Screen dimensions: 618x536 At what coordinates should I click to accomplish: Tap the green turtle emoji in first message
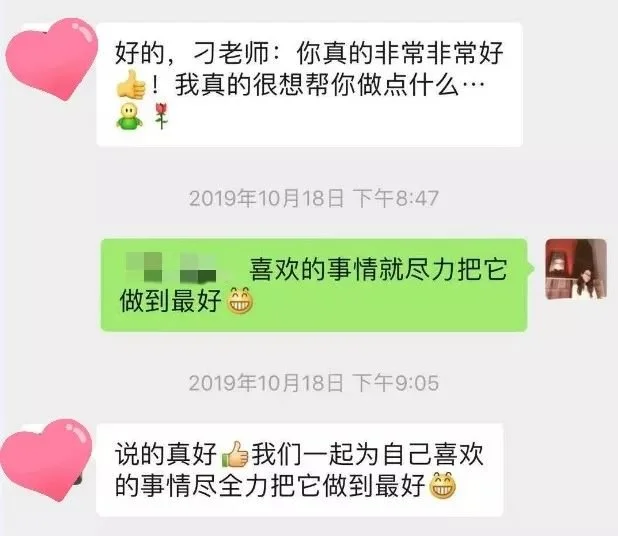pyautogui.click(x=129, y=116)
